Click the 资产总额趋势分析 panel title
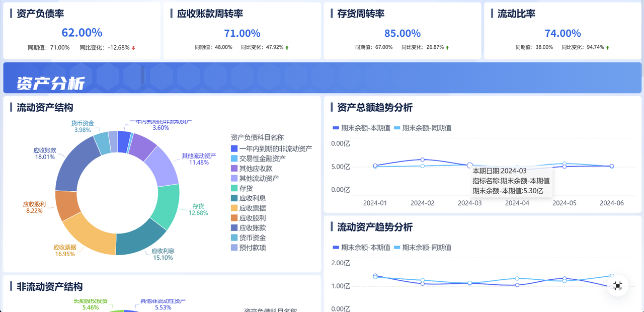The height and width of the screenshot is (312, 644). point(375,107)
